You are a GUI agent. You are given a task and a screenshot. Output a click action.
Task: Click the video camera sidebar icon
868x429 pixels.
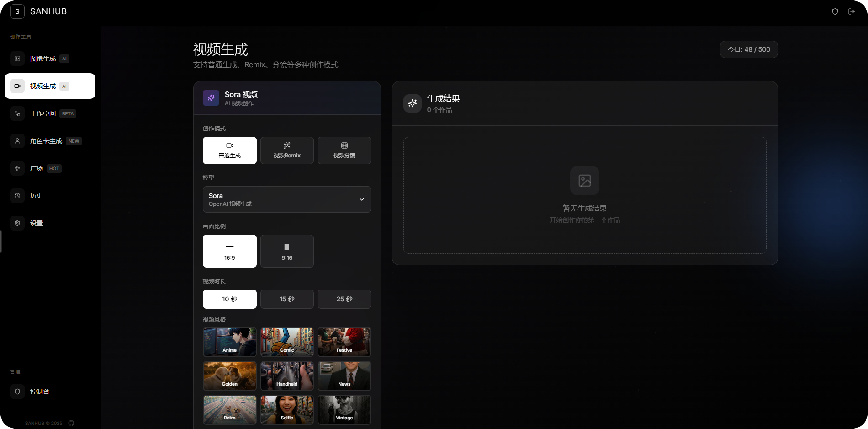pos(17,86)
